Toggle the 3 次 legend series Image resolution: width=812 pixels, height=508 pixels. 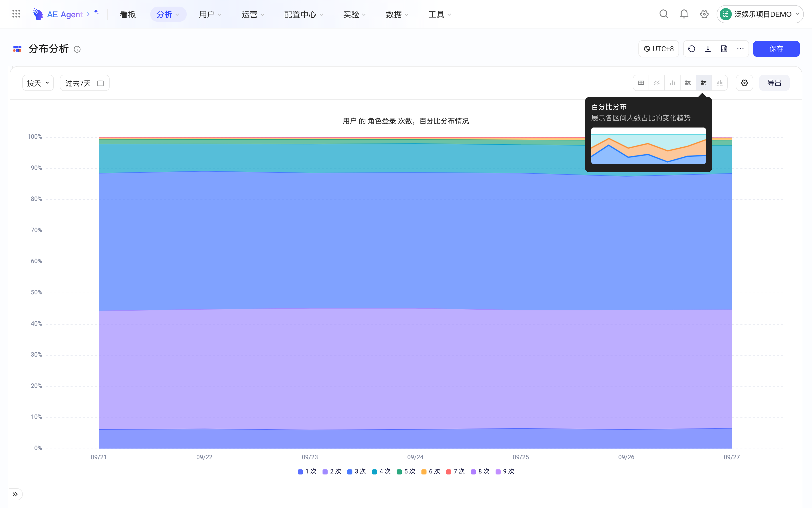pyautogui.click(x=356, y=471)
